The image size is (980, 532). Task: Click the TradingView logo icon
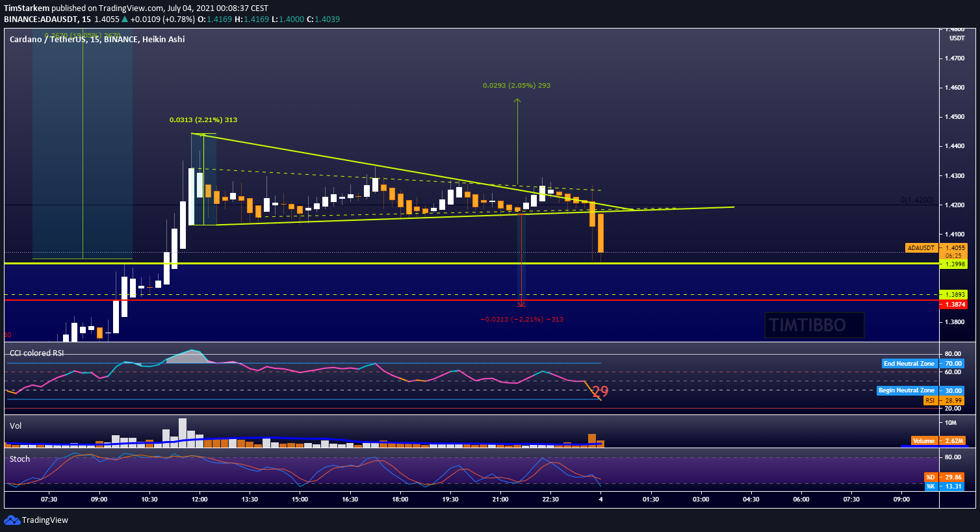12,520
